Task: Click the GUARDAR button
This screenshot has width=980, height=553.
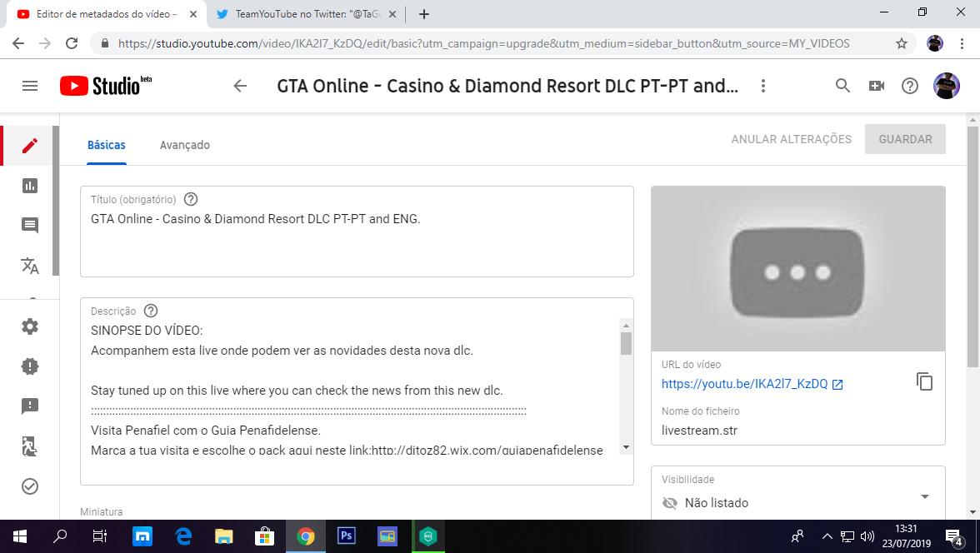Action: 905,139
